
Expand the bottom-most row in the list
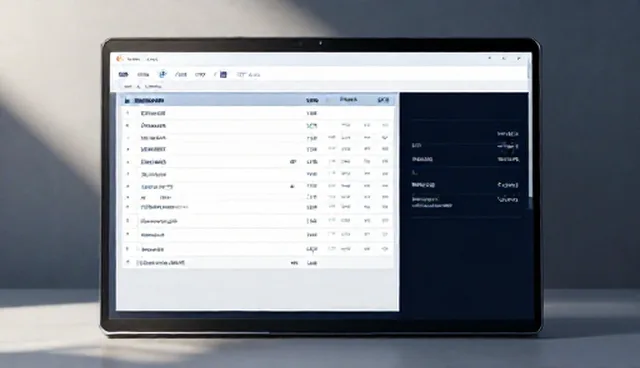pyautogui.click(x=258, y=263)
